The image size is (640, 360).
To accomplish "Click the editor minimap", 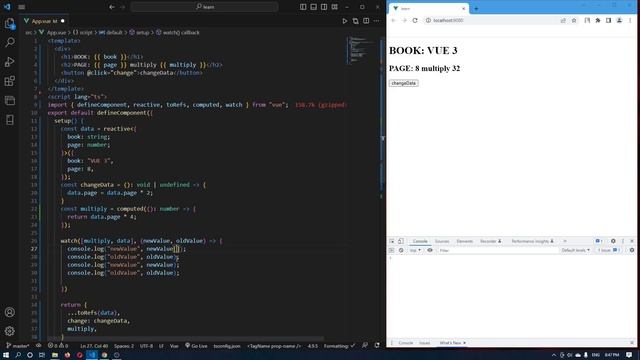I will point(362,51).
